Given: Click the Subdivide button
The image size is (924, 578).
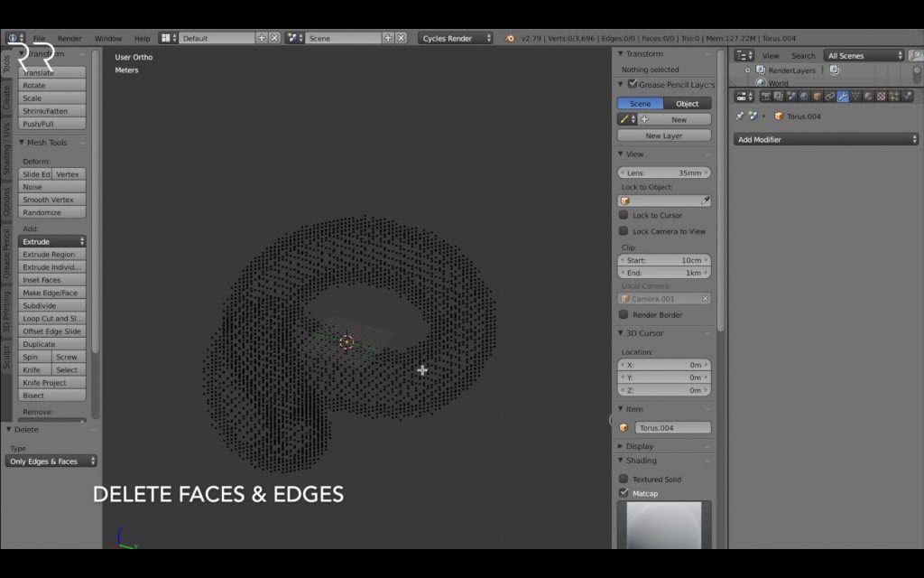Looking at the screenshot, I should coord(51,305).
